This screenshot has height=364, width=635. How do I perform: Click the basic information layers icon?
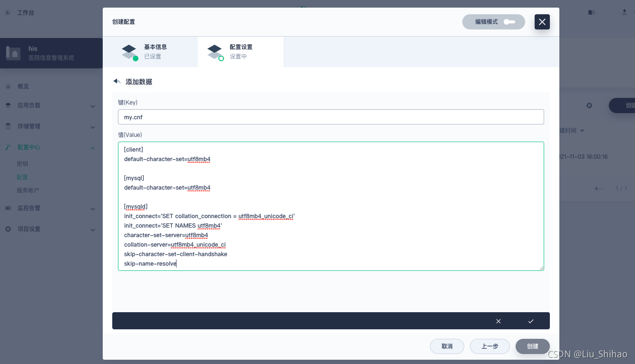pyautogui.click(x=129, y=52)
